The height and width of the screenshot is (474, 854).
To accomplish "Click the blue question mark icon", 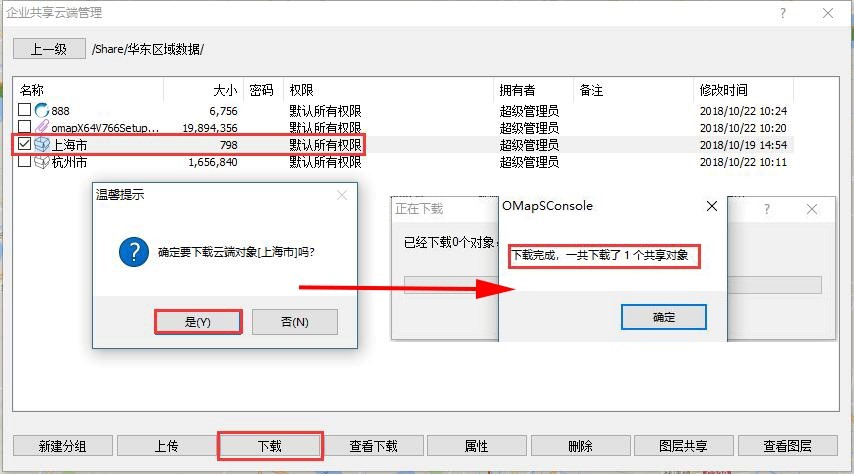I will [x=133, y=252].
